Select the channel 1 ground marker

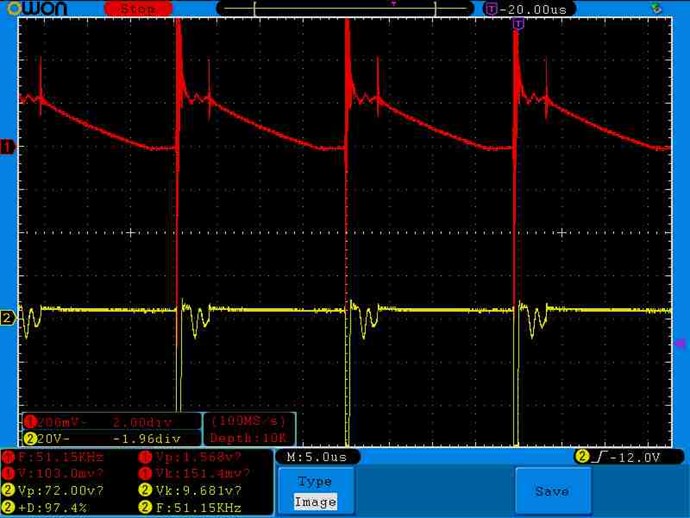7,147
